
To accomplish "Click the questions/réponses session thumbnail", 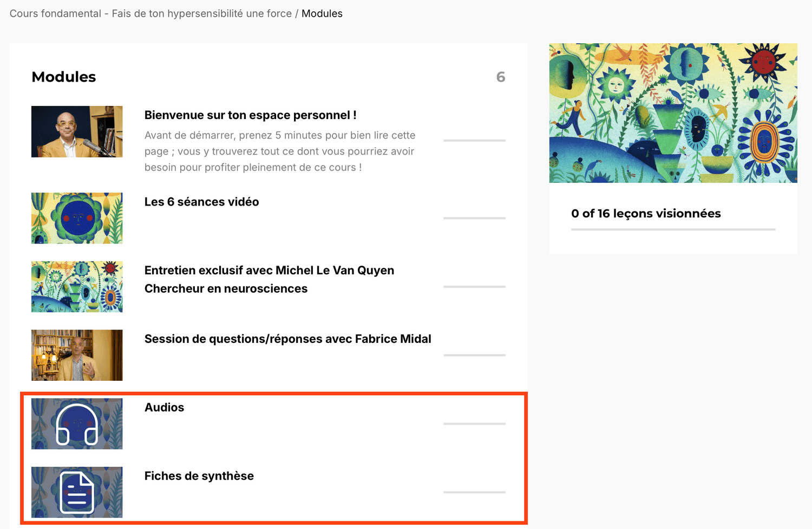I will point(77,355).
